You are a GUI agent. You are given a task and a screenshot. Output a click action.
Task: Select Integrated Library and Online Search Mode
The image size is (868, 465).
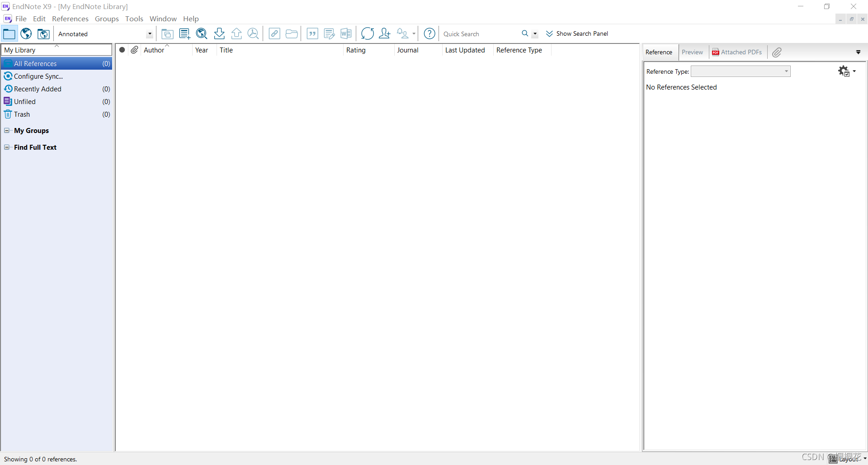[43, 34]
